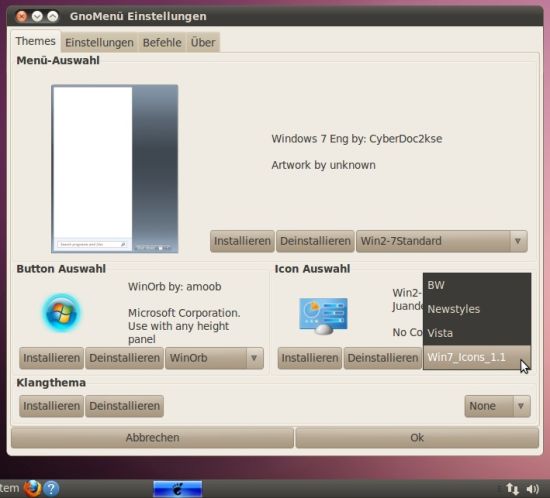This screenshot has width=550, height=498.
Task: Go to the Über tab
Action: tap(203, 42)
